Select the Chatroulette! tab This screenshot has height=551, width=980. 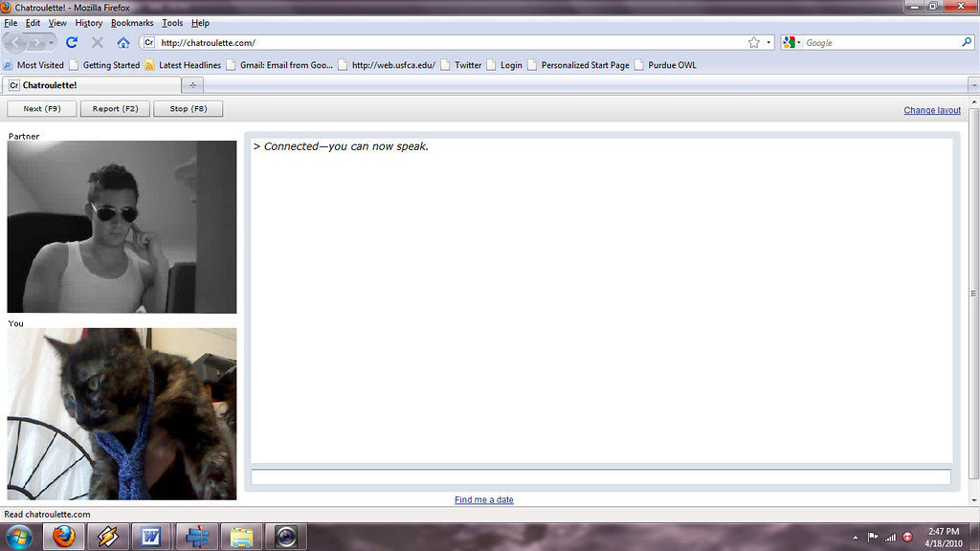92,85
